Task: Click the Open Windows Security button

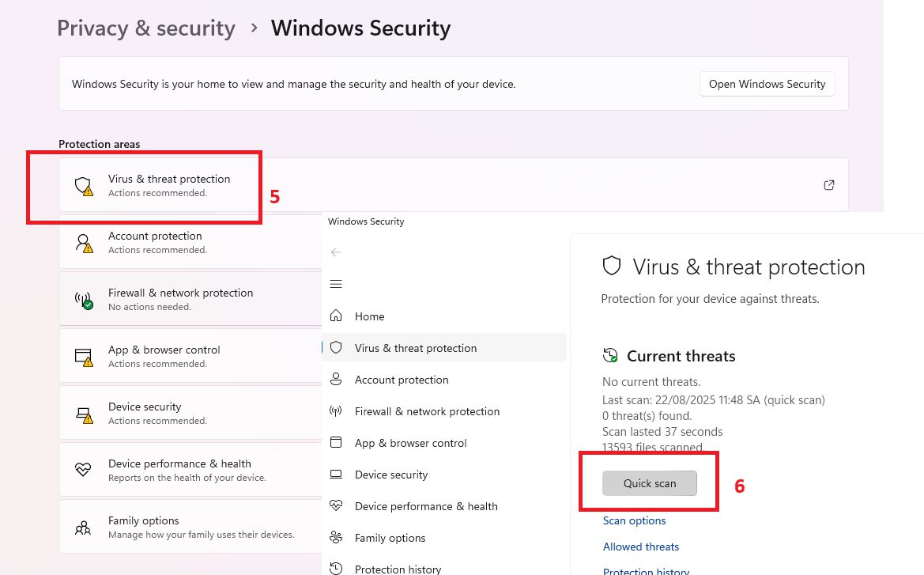Action: tap(767, 84)
